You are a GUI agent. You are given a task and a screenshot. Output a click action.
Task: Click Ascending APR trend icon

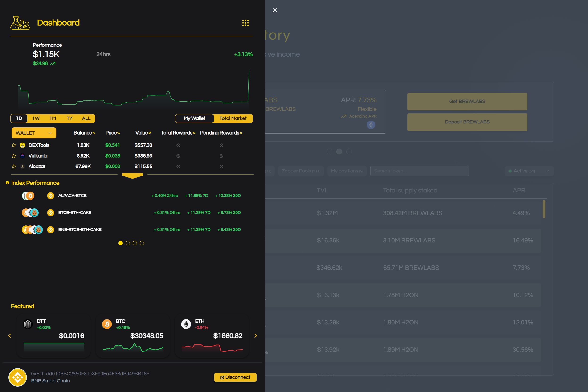tap(343, 116)
